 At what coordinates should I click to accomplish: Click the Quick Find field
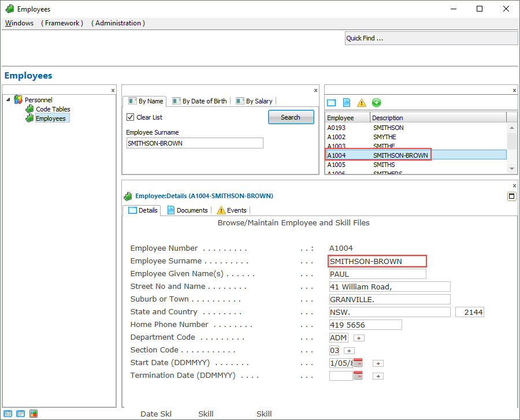point(431,38)
